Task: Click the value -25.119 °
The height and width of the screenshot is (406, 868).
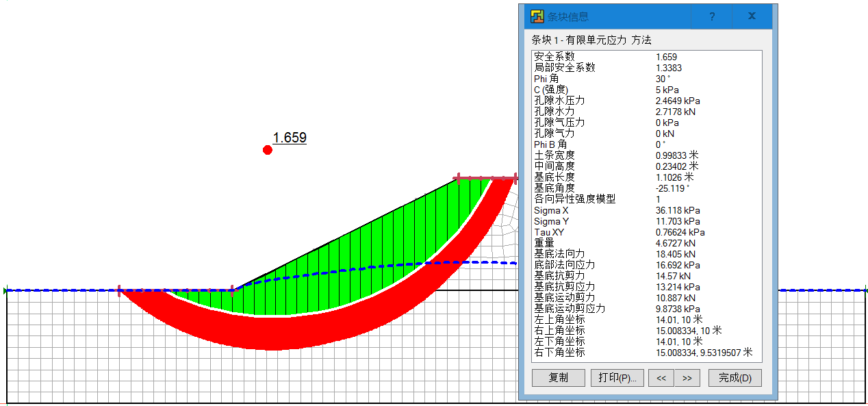Action: click(673, 188)
